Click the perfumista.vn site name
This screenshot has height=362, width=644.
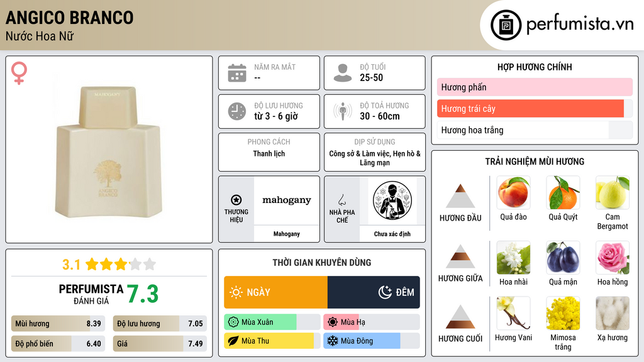pyautogui.click(x=580, y=24)
